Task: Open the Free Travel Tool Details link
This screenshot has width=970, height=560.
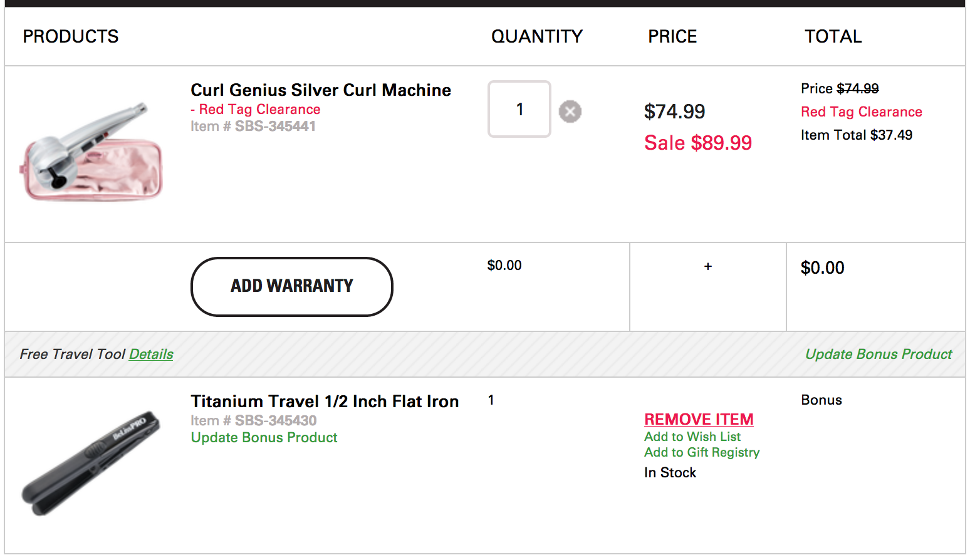Action: tap(151, 355)
